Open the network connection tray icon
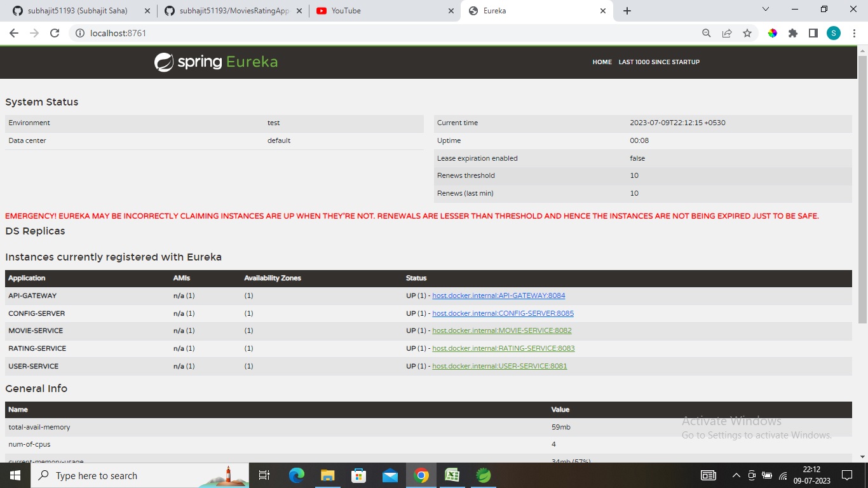The image size is (868, 488). [783, 475]
